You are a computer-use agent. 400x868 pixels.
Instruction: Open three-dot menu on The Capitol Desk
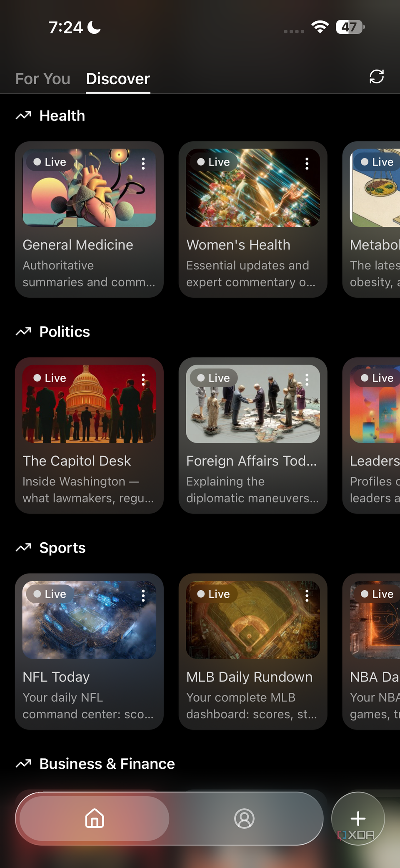(143, 380)
